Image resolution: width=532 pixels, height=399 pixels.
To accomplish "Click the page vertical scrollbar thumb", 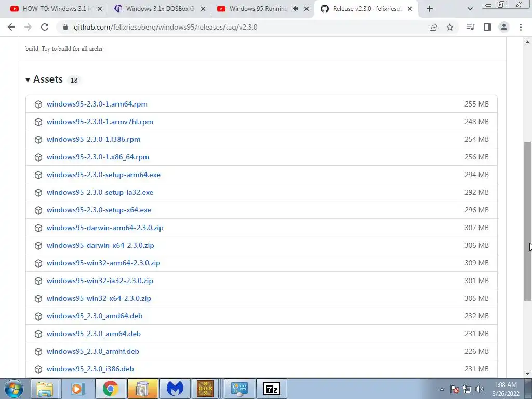I will tap(527, 220).
